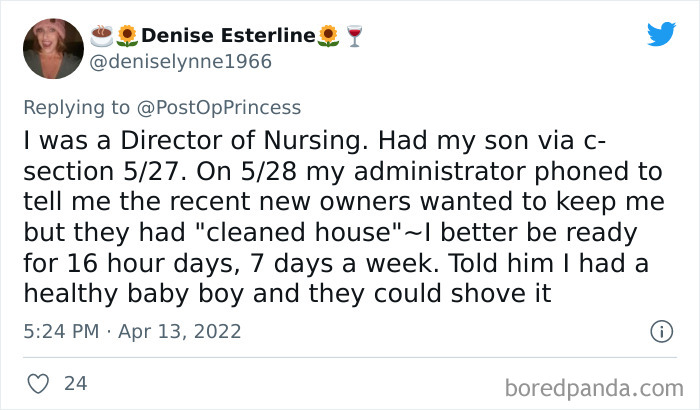Click the wine glass emoji

(353, 36)
